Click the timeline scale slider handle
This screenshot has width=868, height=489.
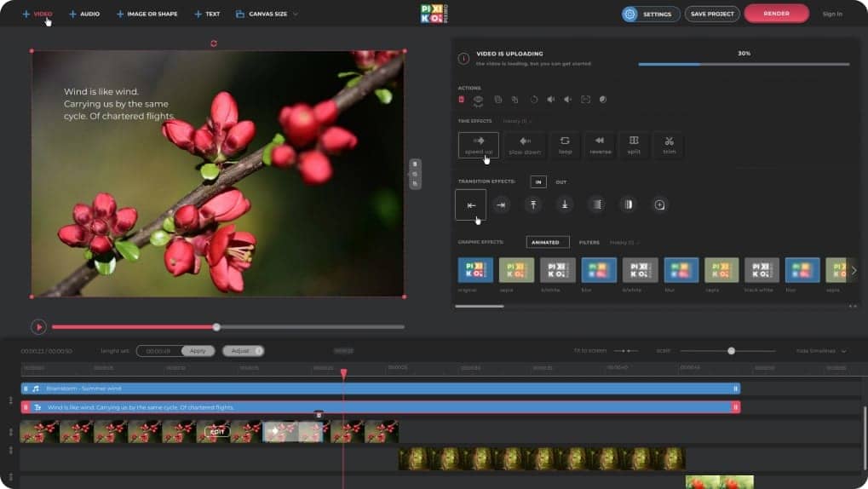(731, 350)
